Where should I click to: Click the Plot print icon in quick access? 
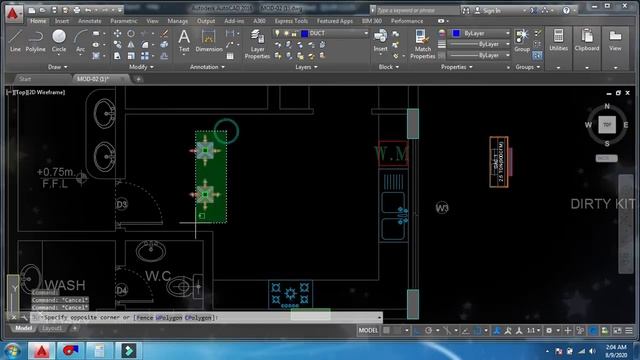click(x=77, y=10)
